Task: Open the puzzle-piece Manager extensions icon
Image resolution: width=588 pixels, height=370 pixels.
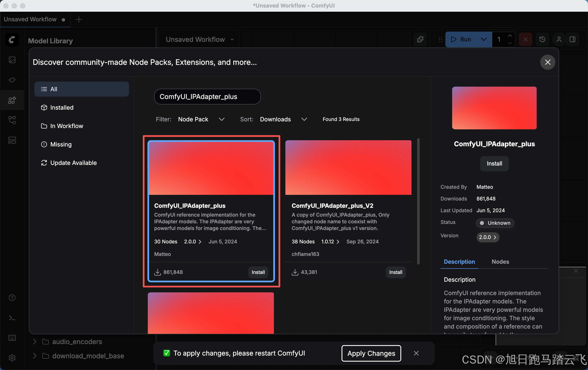Action: (420, 39)
